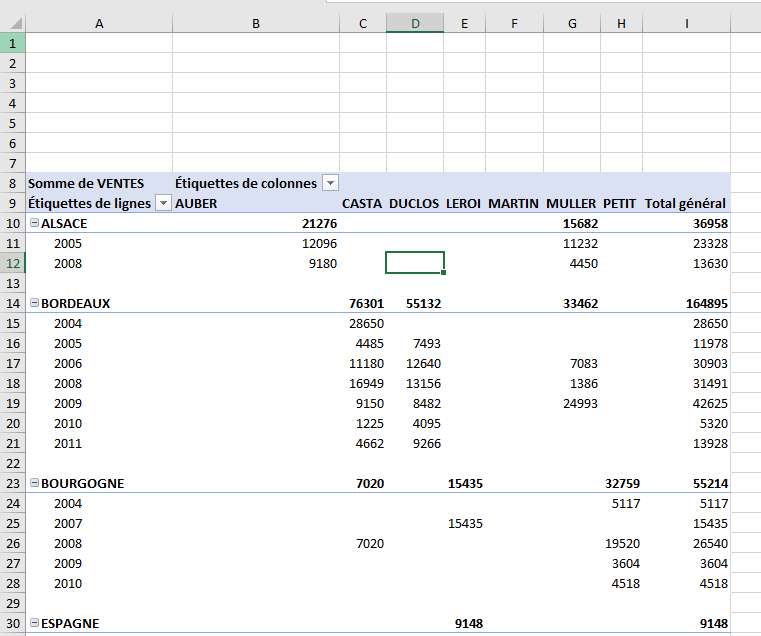Select column D header
The height and width of the screenshot is (636, 761).
point(415,23)
